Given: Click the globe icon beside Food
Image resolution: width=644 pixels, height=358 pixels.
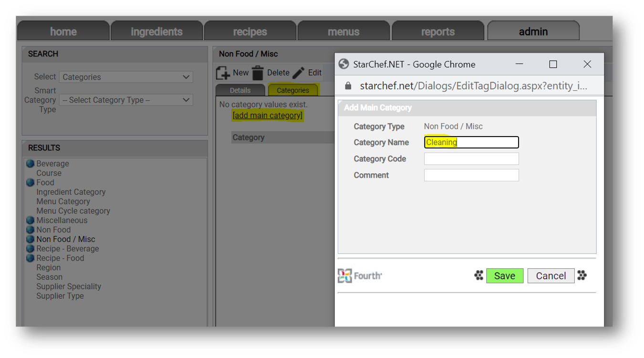Looking at the screenshot, I should click(31, 182).
